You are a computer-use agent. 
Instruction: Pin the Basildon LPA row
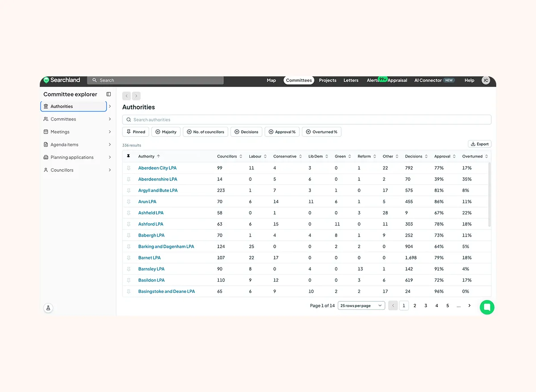click(x=129, y=280)
